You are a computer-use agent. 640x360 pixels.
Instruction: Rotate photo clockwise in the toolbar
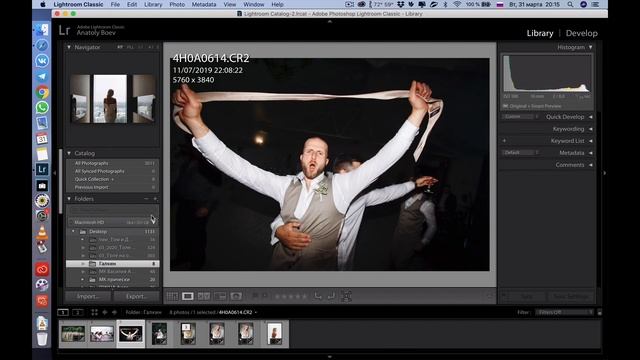coord(331,296)
